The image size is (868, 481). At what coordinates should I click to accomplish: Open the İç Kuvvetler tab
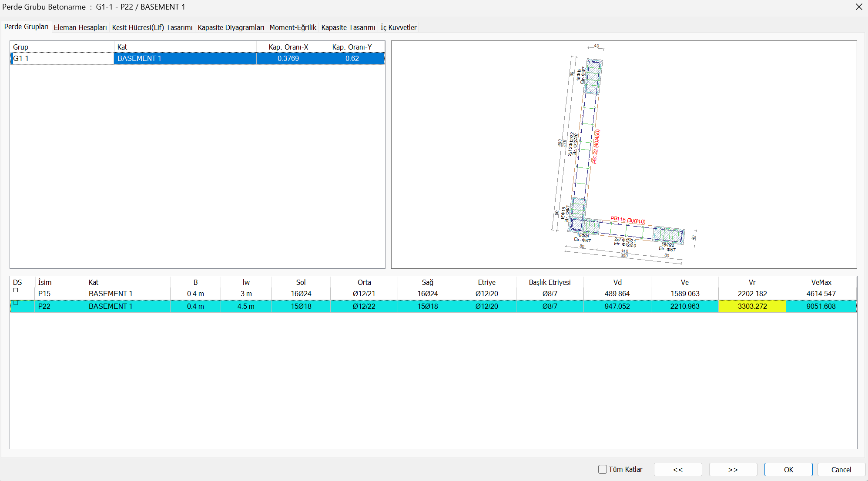point(398,27)
